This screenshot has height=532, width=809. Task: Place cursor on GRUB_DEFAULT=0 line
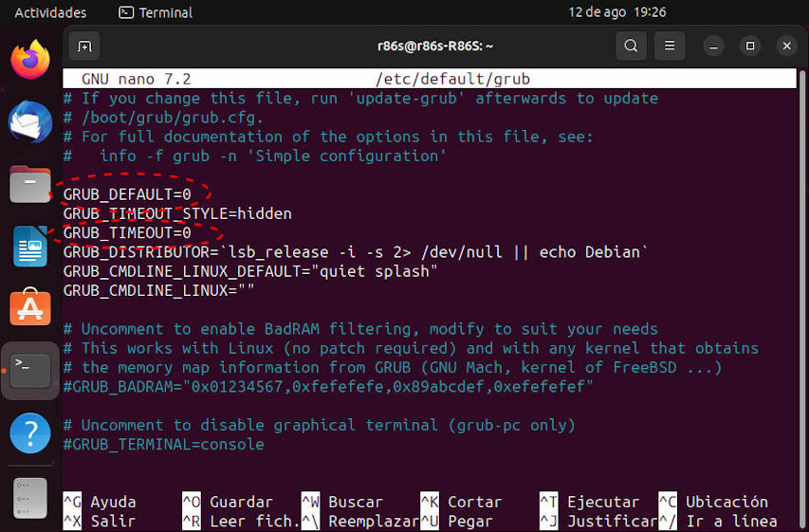[127, 194]
